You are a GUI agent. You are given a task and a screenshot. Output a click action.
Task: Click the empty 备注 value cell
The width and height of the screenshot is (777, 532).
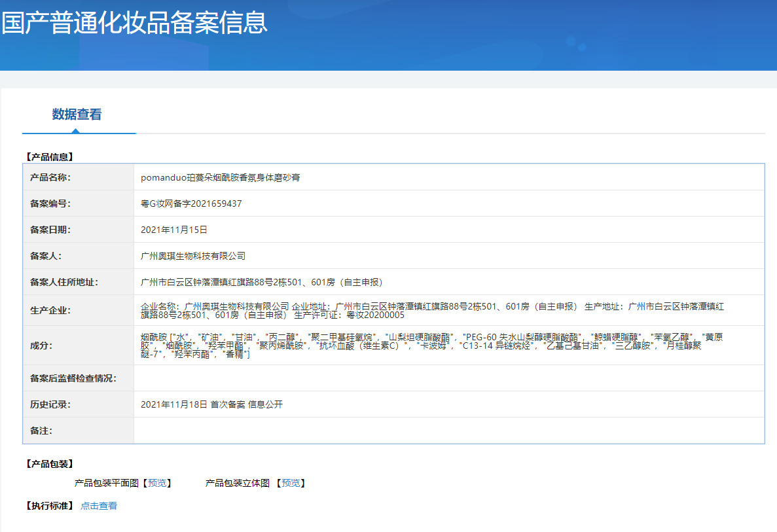point(448,431)
